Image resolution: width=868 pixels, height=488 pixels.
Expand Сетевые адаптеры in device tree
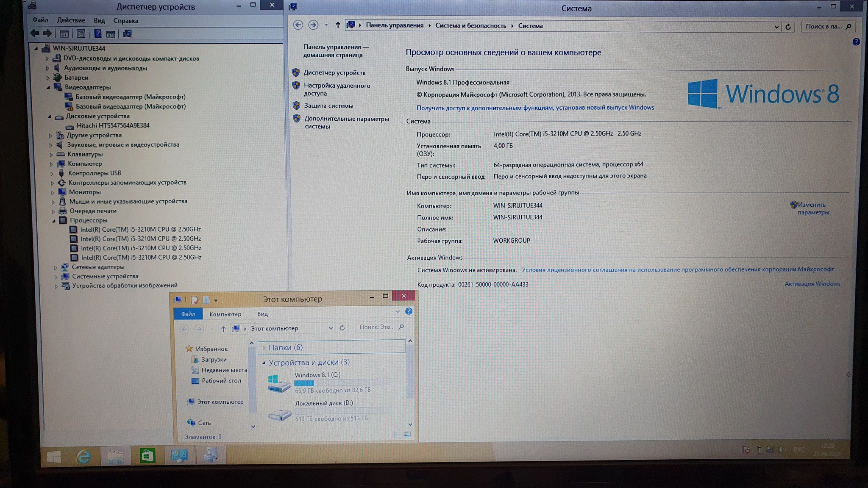pos(56,267)
